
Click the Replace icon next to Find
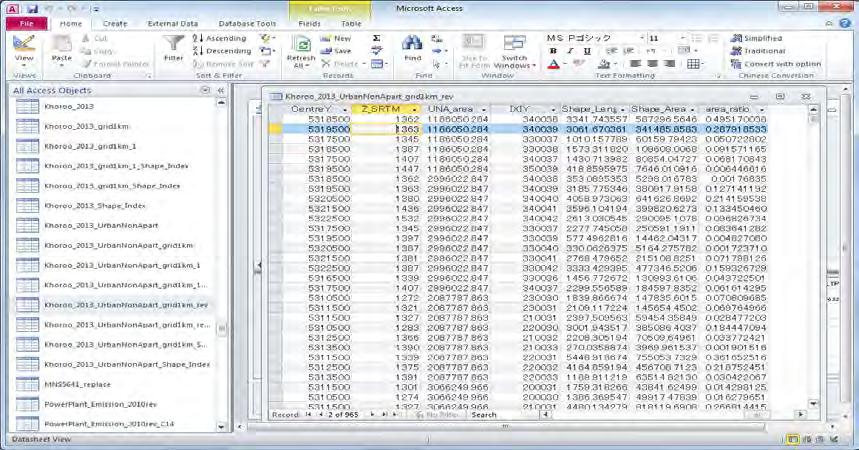(437, 38)
